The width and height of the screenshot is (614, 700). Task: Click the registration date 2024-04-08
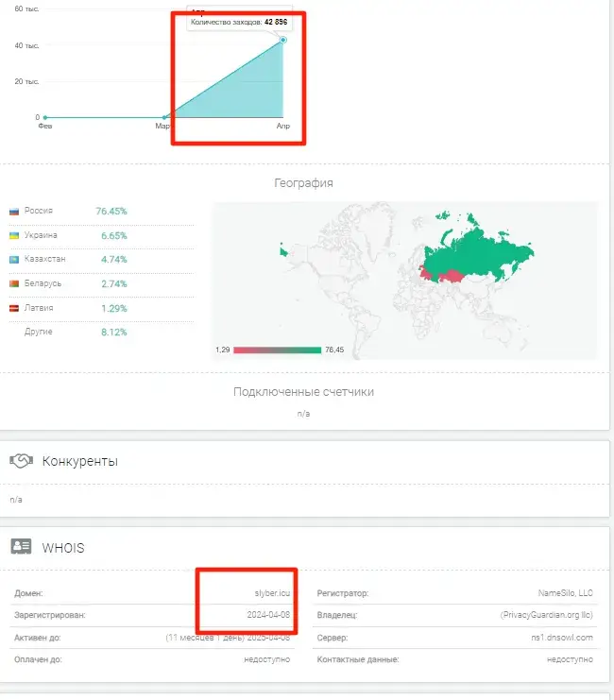tap(268, 615)
